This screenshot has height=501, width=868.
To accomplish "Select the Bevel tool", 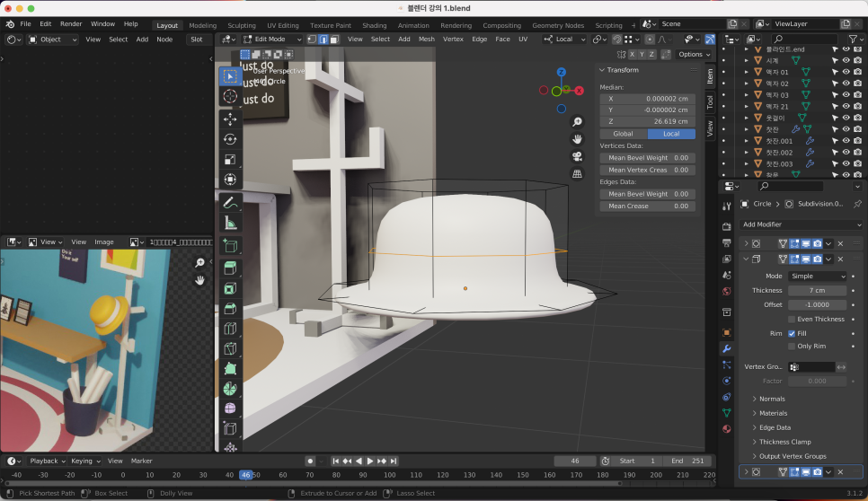I will 230,309.
